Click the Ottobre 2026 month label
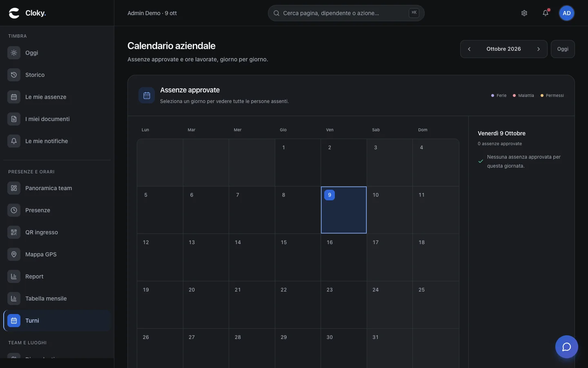 pos(503,49)
